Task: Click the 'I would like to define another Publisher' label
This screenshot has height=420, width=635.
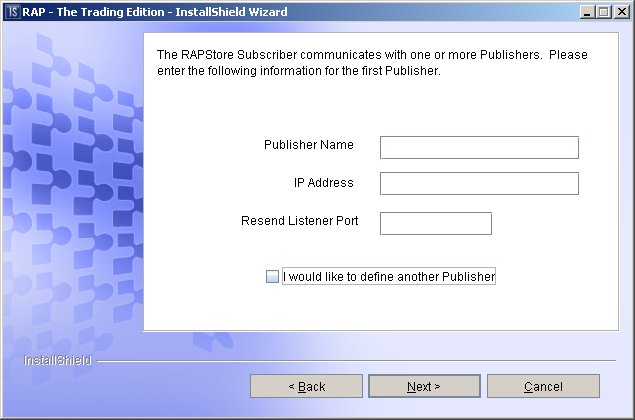Action: (x=389, y=276)
